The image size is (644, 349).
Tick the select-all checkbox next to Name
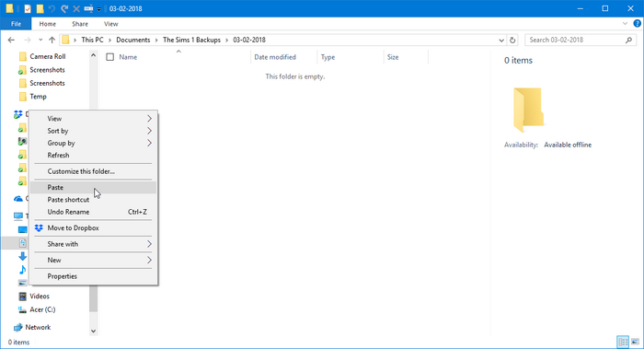109,57
